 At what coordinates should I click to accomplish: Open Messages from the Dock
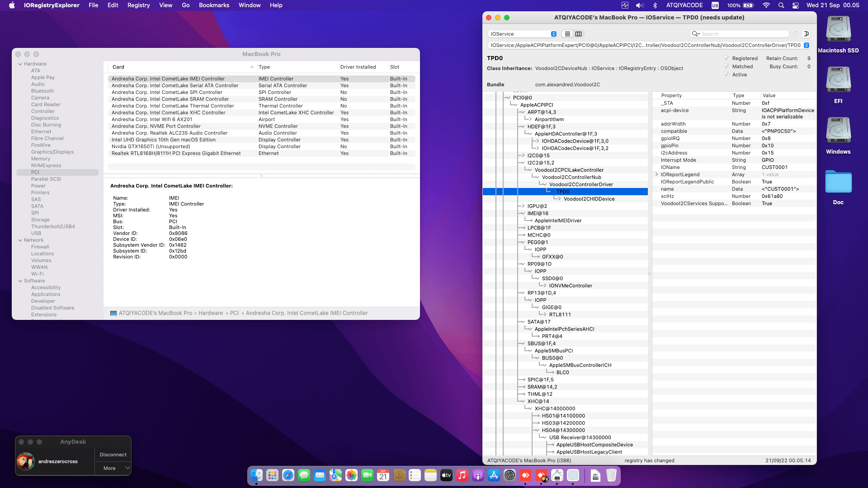(304, 475)
